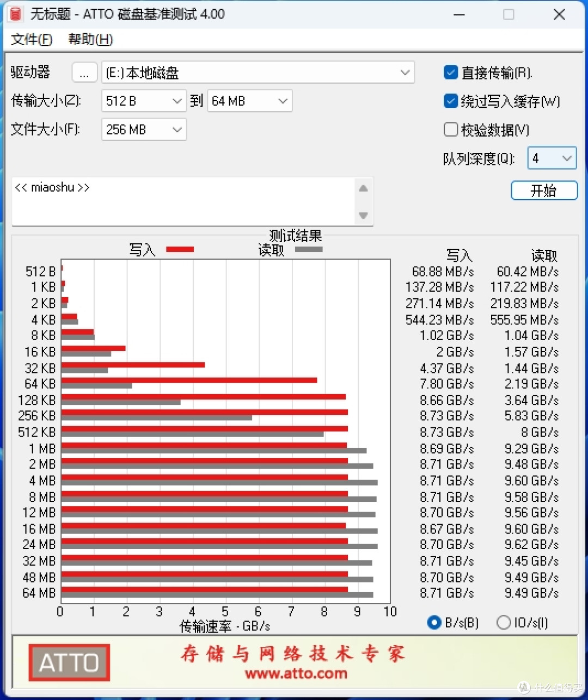Click into the miaoshu description text box
The image size is (588, 700).
(x=183, y=201)
